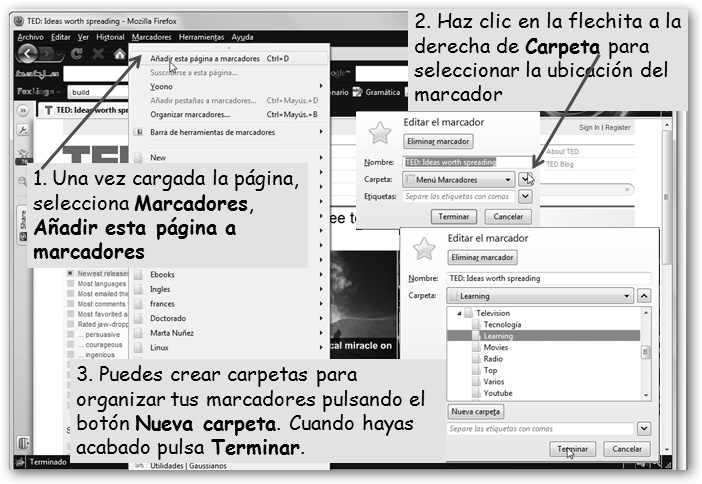The image size is (702, 484).
Task: Select the 'Newest releases' radio option
Action: [69, 271]
